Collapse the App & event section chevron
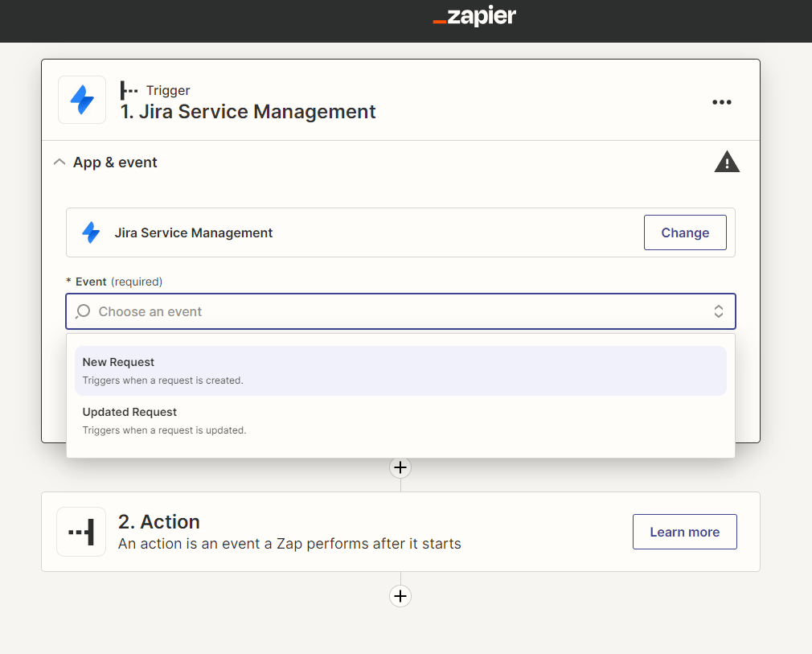812x654 pixels. tap(59, 162)
